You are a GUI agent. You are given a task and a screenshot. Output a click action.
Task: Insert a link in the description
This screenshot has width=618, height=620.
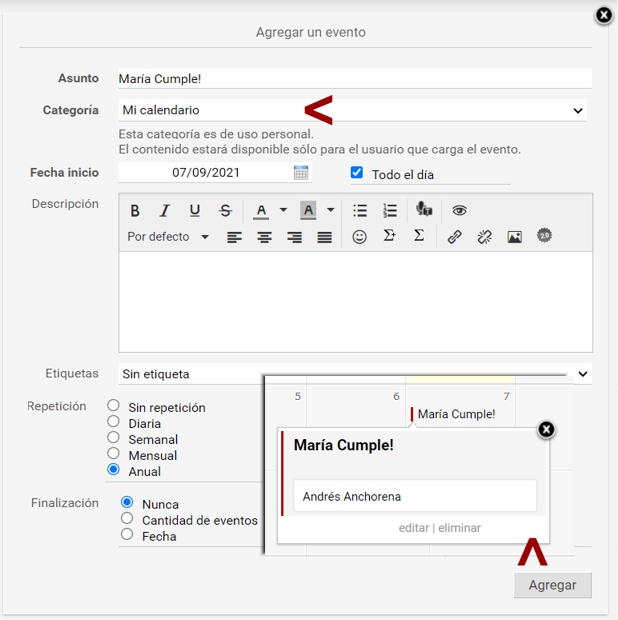(454, 237)
